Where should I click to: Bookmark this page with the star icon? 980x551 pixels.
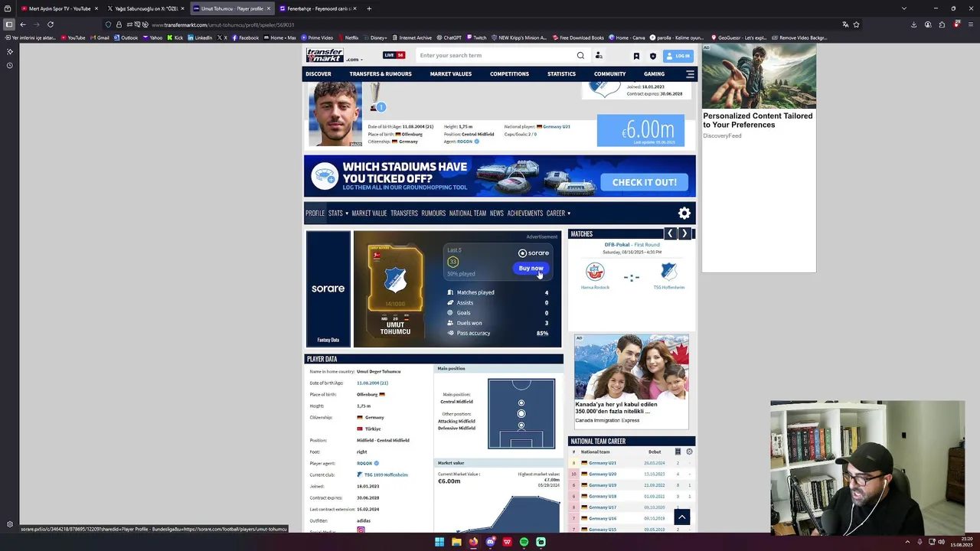click(x=856, y=24)
